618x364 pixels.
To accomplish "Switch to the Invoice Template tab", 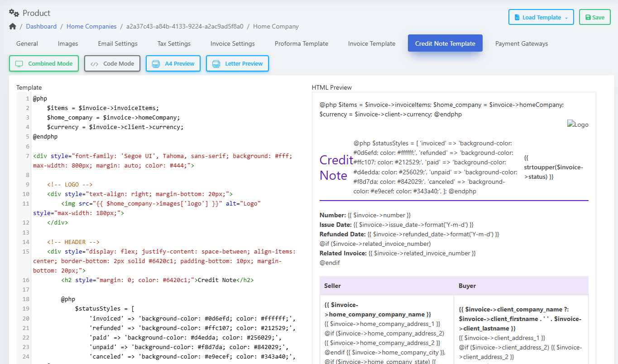I will tap(372, 43).
